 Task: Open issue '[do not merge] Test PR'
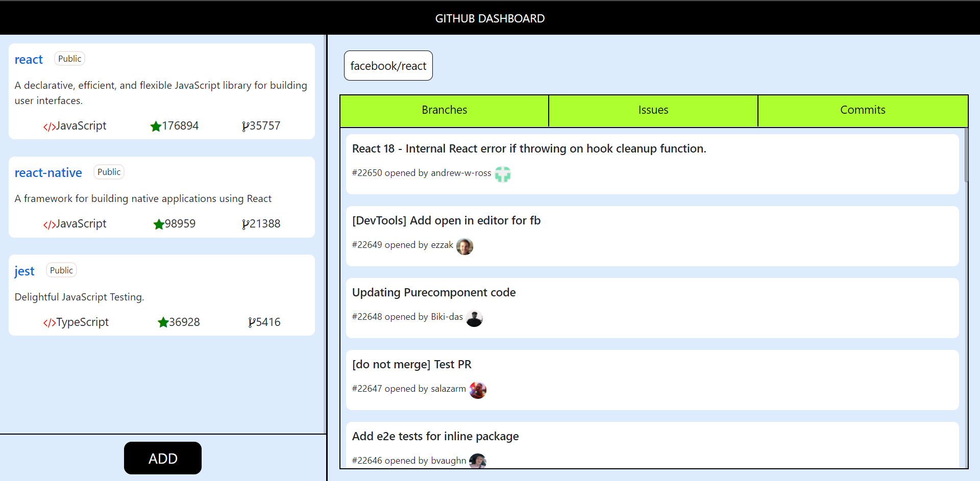click(412, 365)
